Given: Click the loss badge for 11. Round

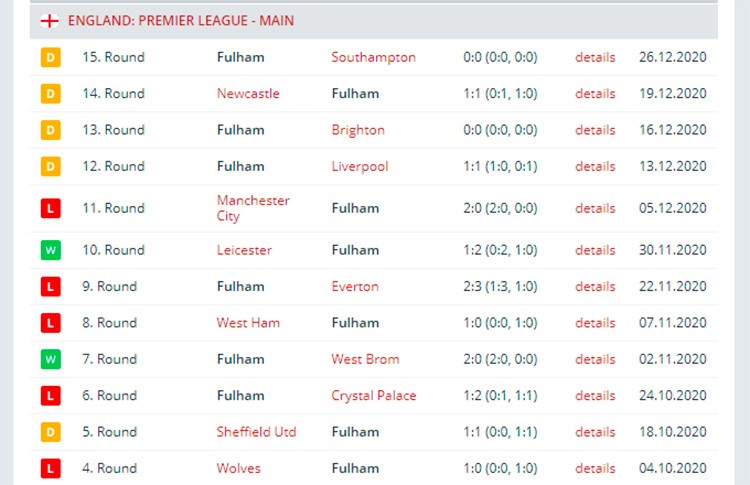Looking at the screenshot, I should point(51,208).
